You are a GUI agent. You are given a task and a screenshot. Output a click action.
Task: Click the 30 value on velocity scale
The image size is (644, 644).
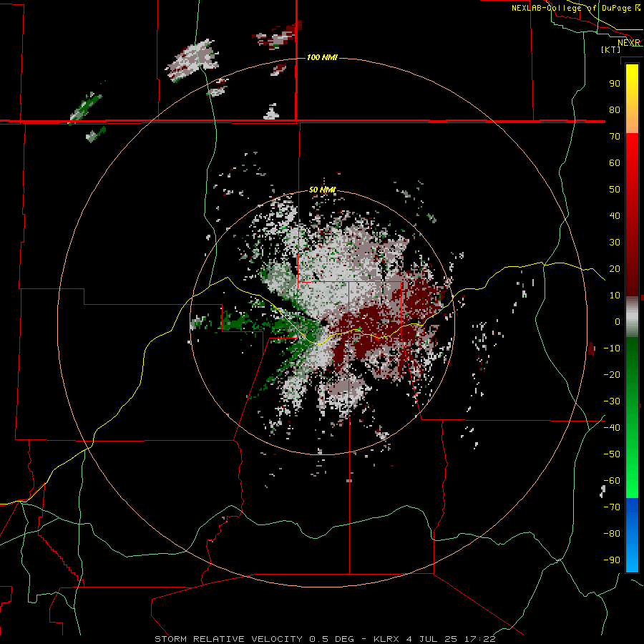click(615, 243)
